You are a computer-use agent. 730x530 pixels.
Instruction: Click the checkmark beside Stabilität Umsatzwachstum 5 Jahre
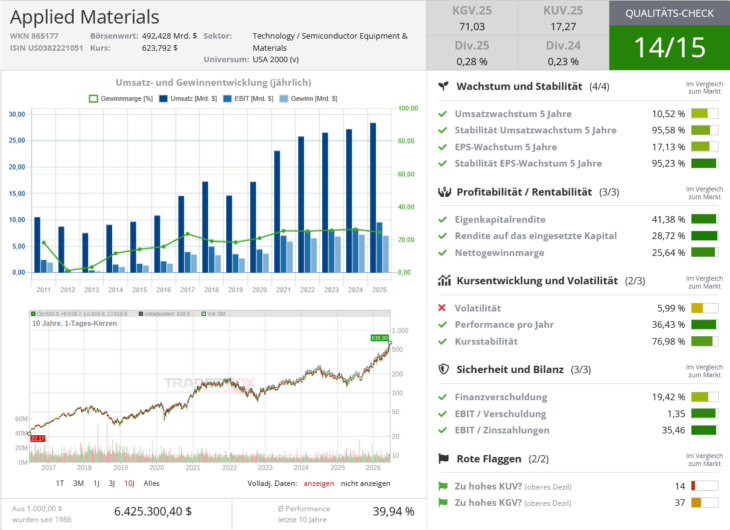pyautogui.click(x=442, y=130)
